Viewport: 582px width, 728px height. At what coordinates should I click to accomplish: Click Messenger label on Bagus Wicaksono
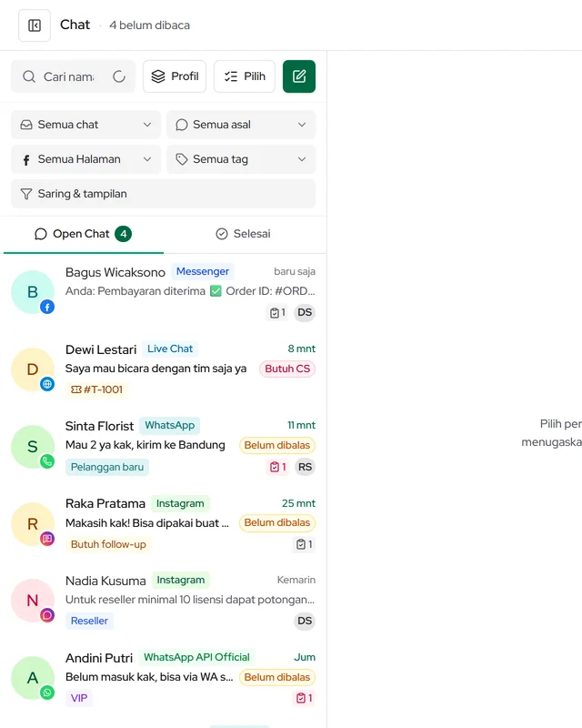203,271
